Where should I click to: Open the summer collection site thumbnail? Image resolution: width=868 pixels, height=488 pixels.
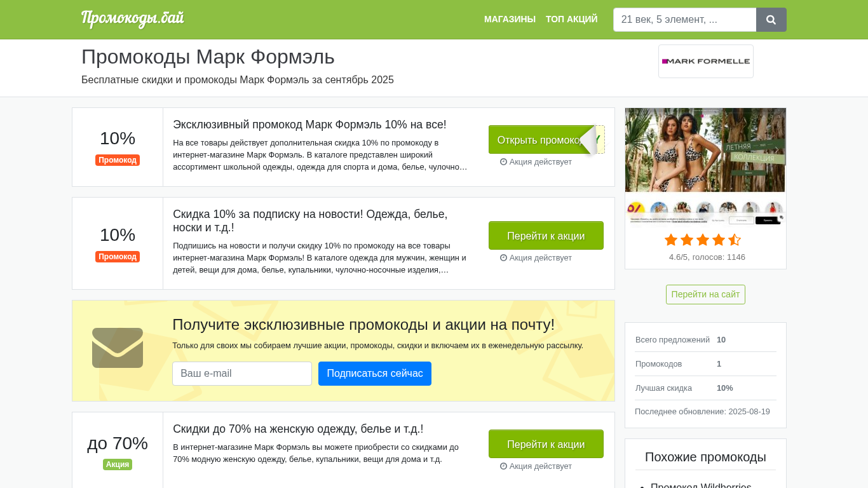pyautogui.click(x=705, y=166)
